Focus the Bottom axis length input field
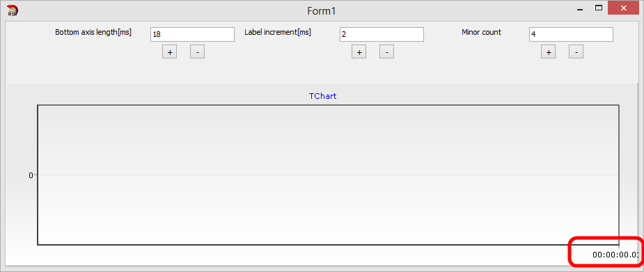 pyautogui.click(x=193, y=35)
